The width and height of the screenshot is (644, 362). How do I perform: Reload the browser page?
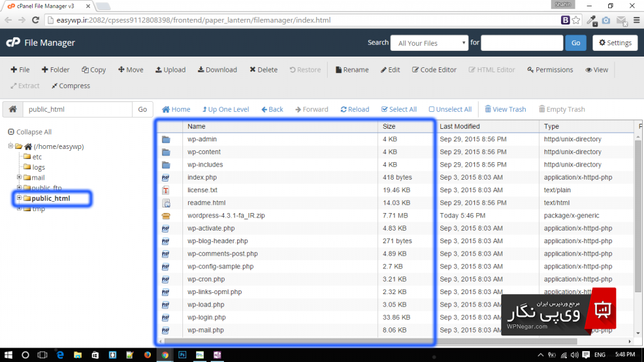pyautogui.click(x=35, y=20)
